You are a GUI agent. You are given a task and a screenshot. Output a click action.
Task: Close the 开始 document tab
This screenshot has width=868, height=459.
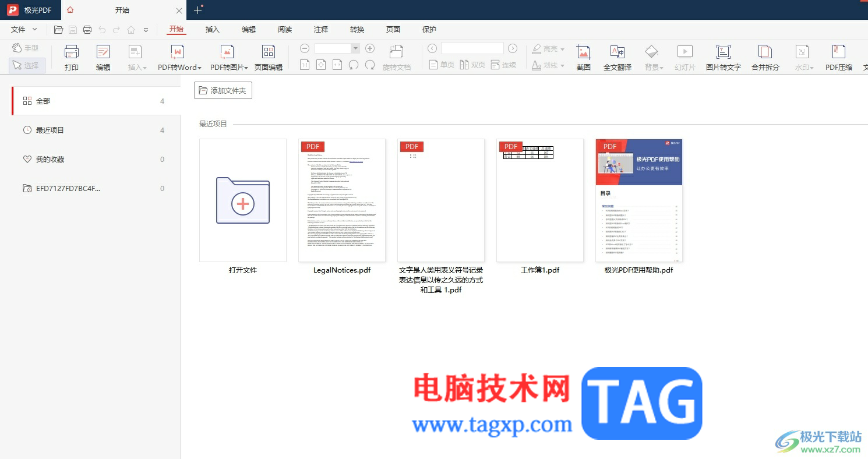[x=179, y=10]
